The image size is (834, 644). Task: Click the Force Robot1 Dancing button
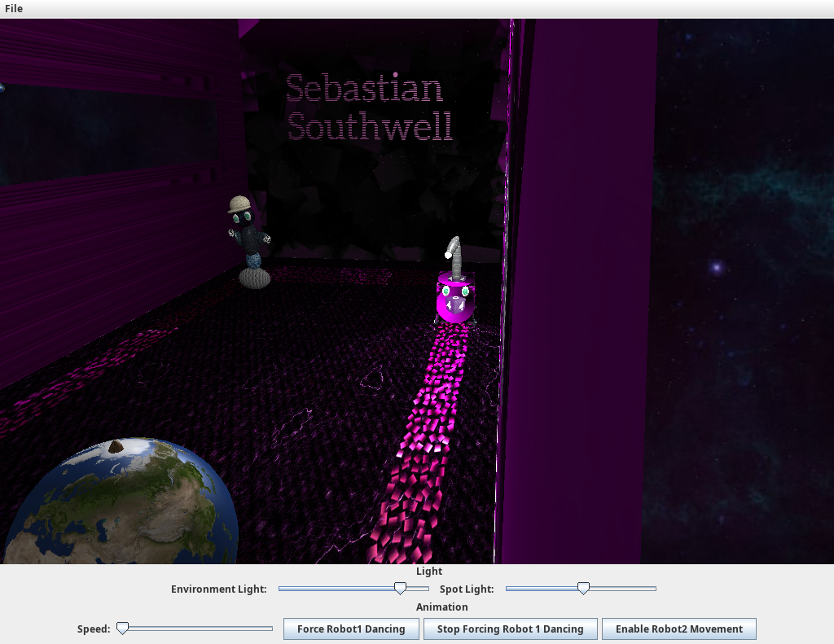tap(351, 629)
